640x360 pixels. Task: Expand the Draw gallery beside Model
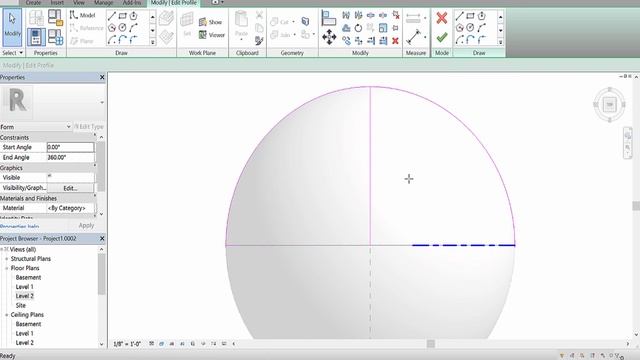(x=152, y=41)
